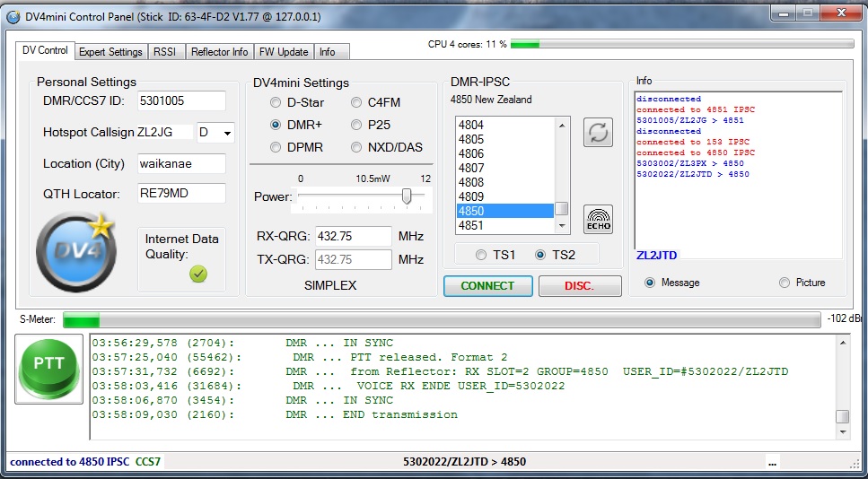The width and height of the screenshot is (868, 479).
Task: Open the FW Update tab
Action: click(x=284, y=52)
